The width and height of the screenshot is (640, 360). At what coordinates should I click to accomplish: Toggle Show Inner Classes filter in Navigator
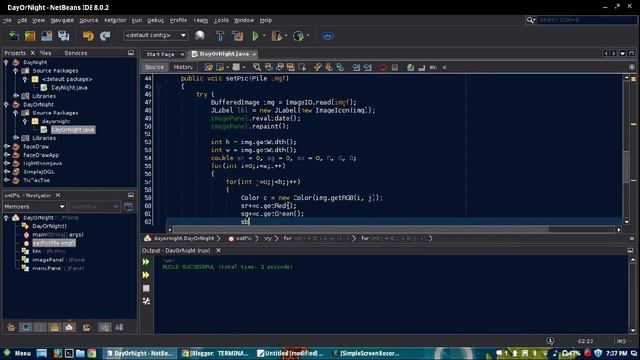69,327
